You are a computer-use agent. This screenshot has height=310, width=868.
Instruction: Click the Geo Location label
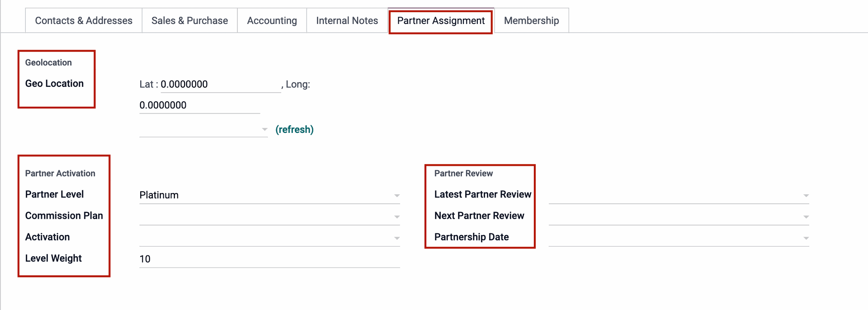click(54, 84)
